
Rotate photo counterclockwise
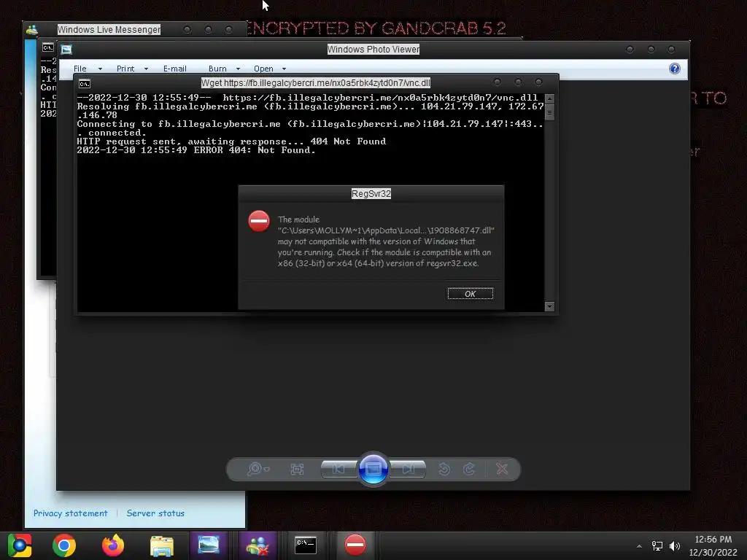(x=444, y=469)
